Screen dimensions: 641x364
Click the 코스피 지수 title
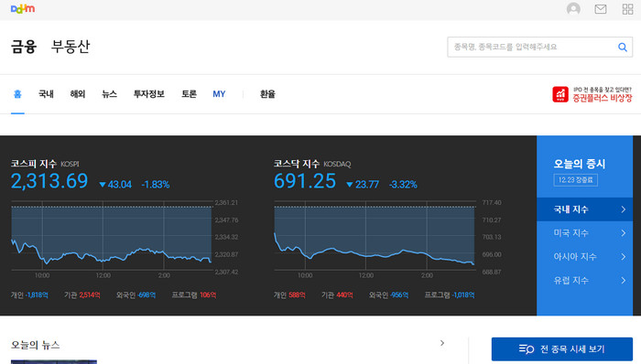coord(34,164)
